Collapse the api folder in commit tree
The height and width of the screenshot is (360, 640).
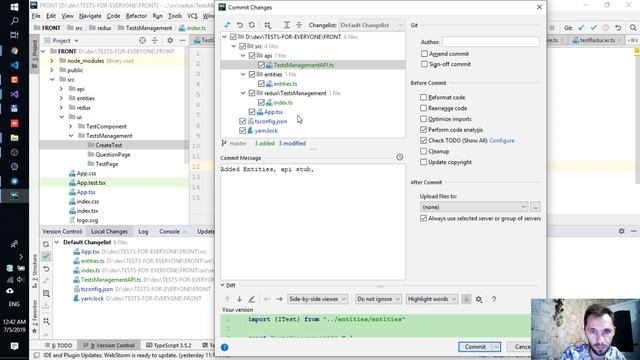coord(243,56)
